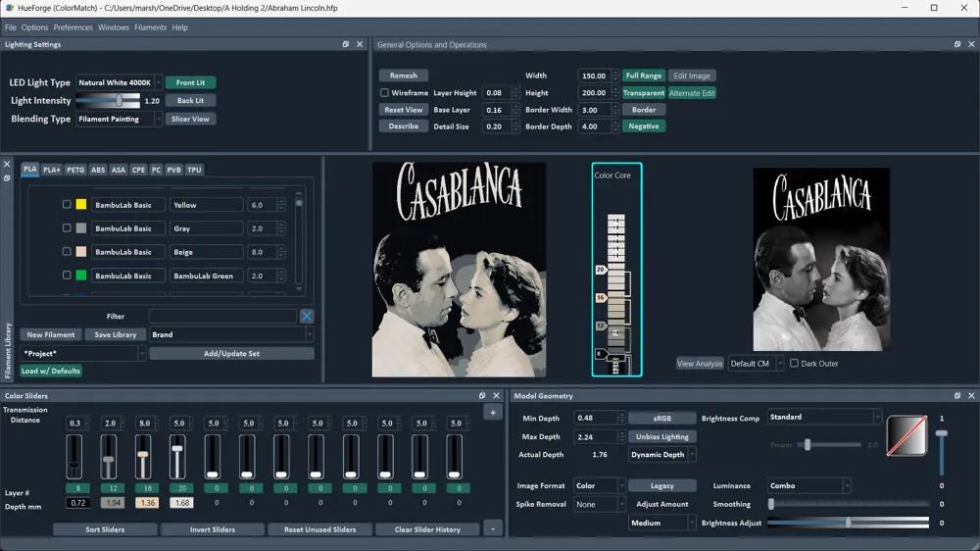Click the brightness curve preview icon
The height and width of the screenshot is (551, 980).
click(x=906, y=435)
